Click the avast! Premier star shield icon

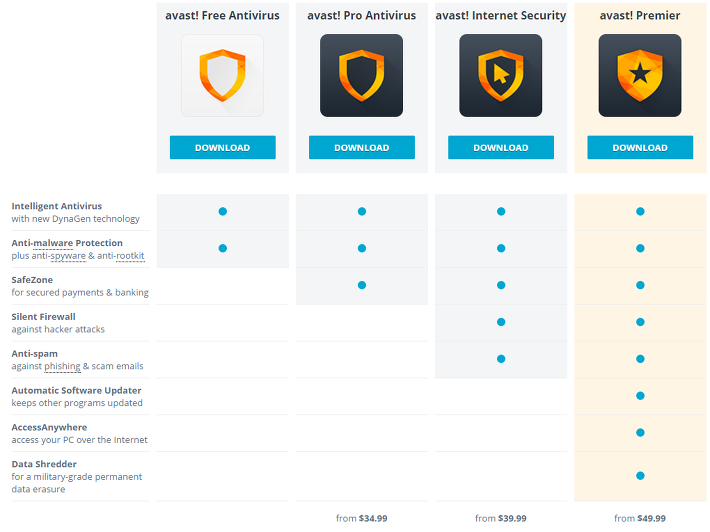(x=640, y=76)
